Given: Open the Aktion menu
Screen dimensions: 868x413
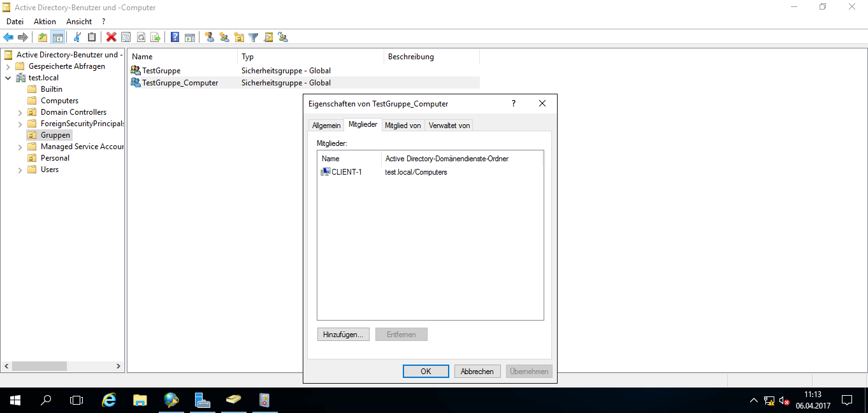Looking at the screenshot, I should pyautogui.click(x=45, y=22).
